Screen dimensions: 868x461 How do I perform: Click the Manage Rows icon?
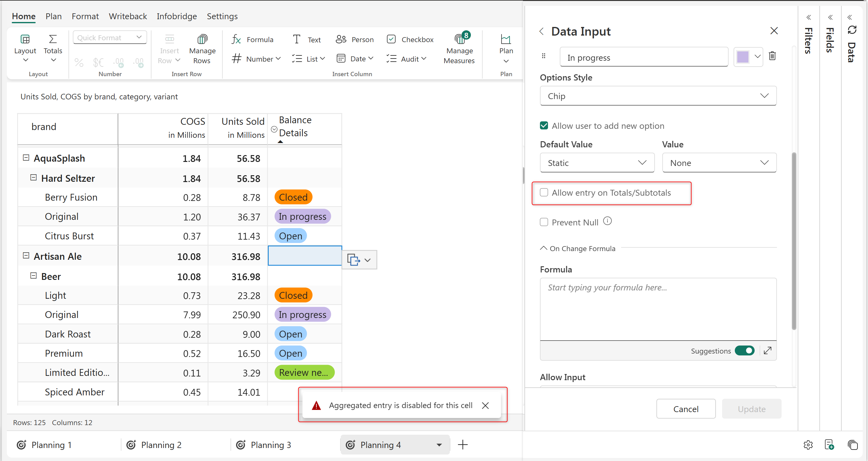[202, 39]
